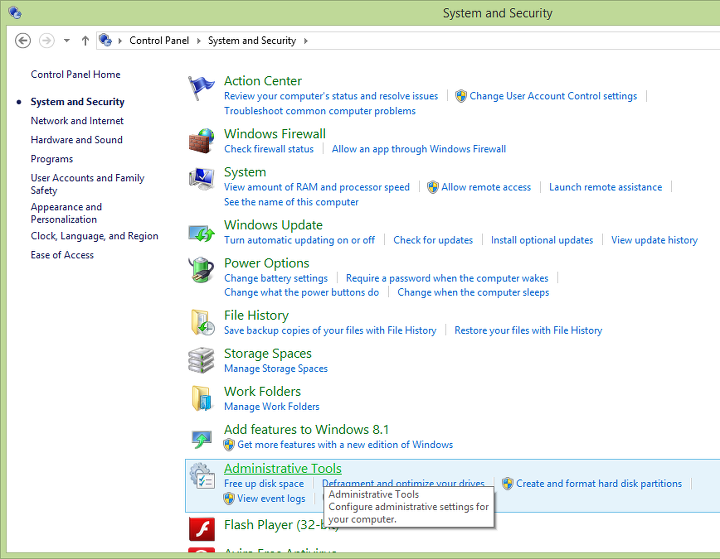Click Change when the computer sleeps
This screenshot has width=720, height=559.
tap(473, 293)
